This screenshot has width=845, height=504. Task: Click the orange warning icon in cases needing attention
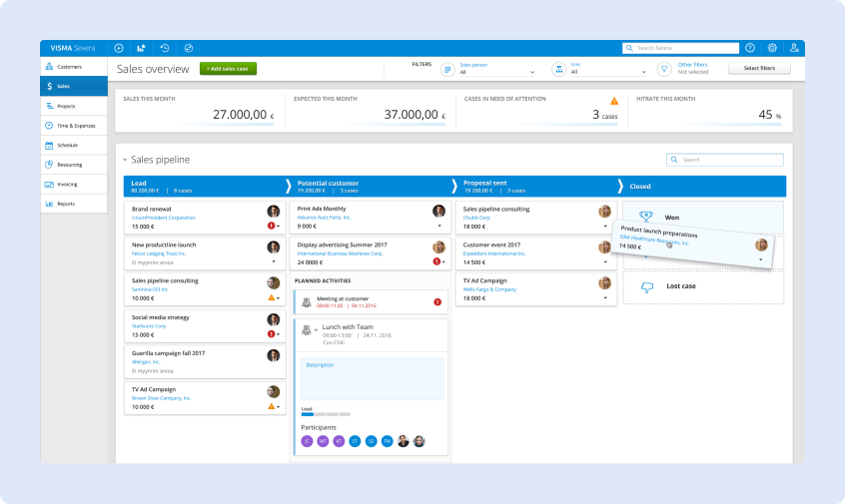point(614,101)
